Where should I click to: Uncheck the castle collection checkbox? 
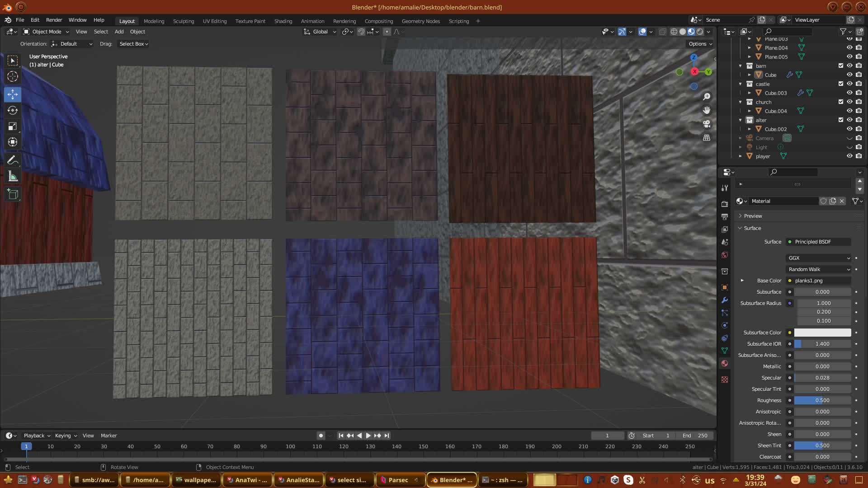[x=841, y=84]
